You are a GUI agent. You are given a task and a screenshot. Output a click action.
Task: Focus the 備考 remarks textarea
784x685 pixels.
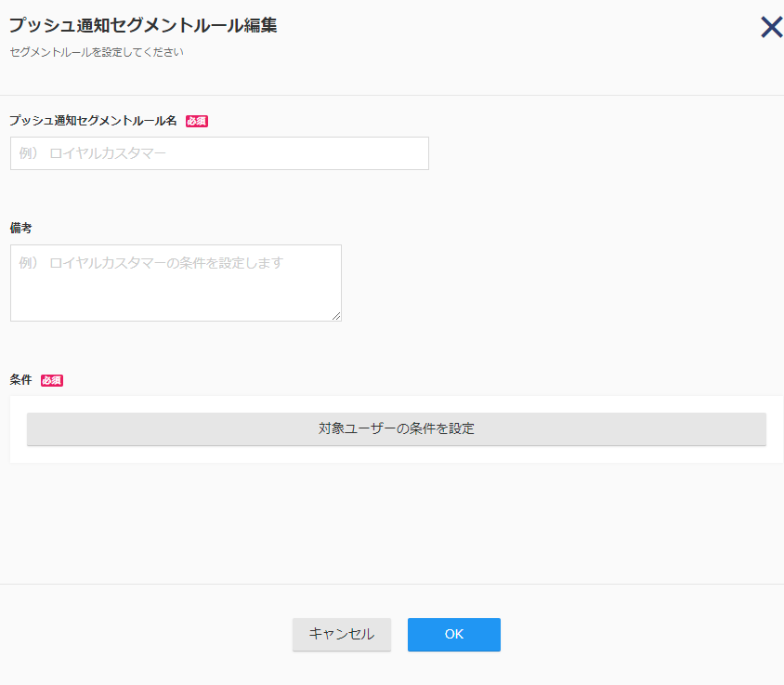point(176,283)
